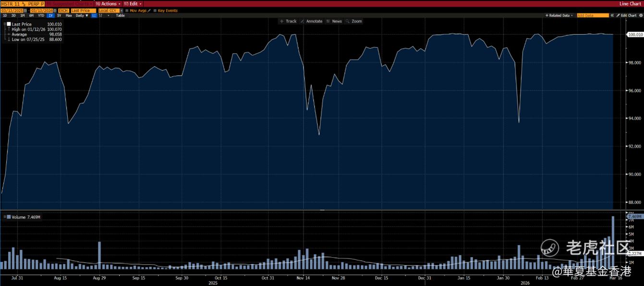Click the 100.010 last price axis tag
The image size is (644, 286).
635,35
